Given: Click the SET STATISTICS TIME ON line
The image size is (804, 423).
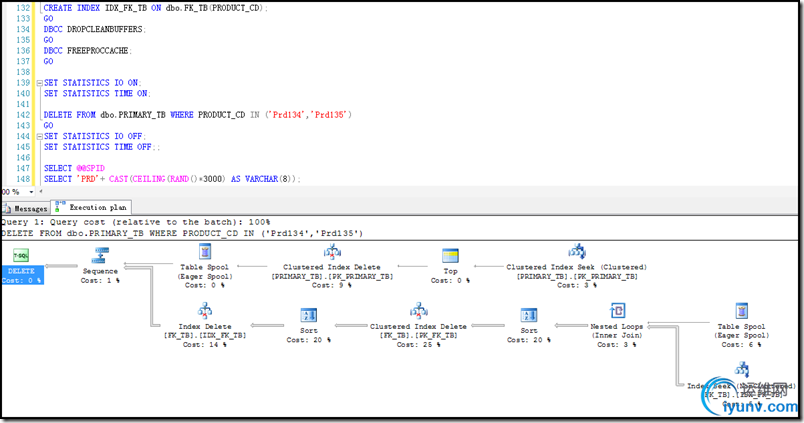Looking at the screenshot, I should pos(96,93).
